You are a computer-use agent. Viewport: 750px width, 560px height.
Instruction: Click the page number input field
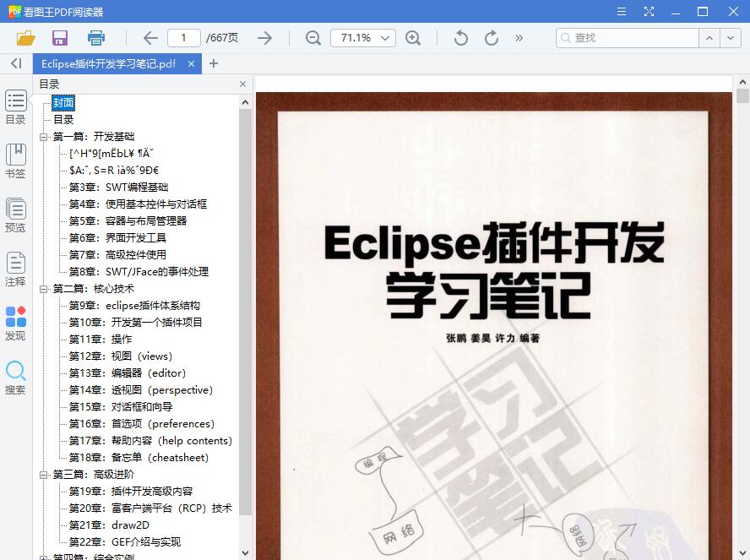183,38
